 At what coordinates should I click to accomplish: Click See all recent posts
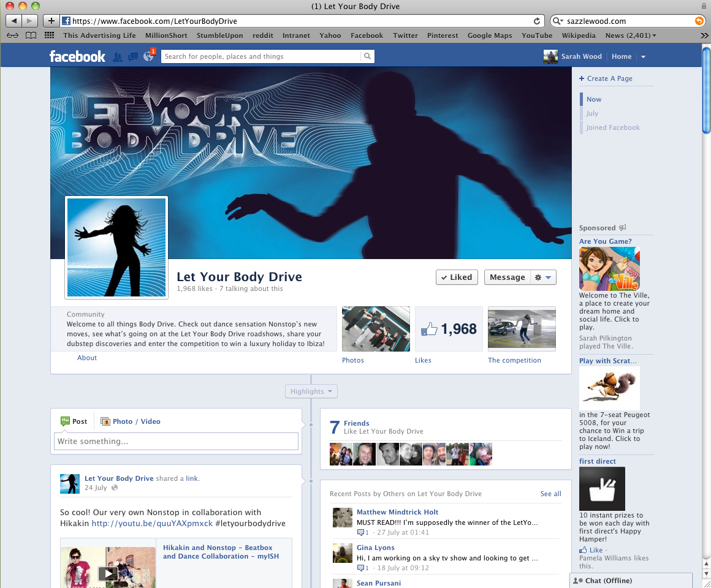550,494
